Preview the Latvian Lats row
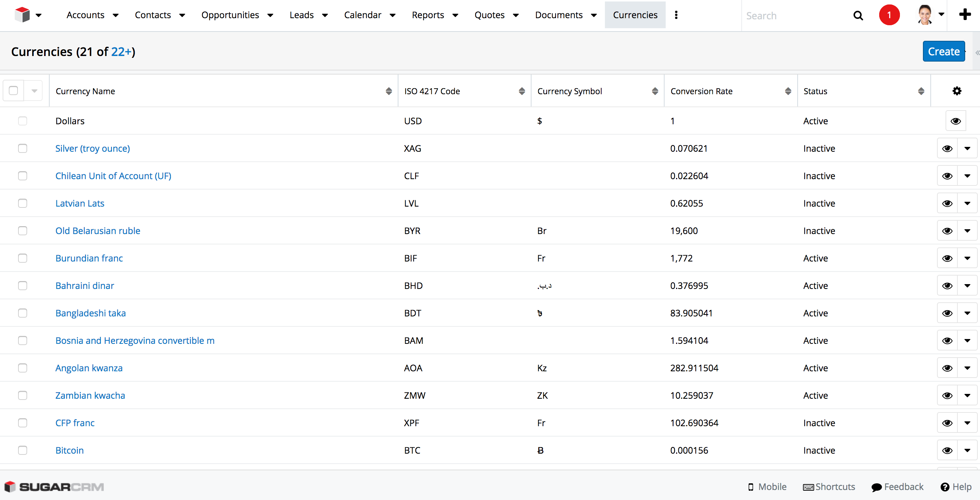This screenshot has width=980, height=500. pyautogui.click(x=947, y=203)
